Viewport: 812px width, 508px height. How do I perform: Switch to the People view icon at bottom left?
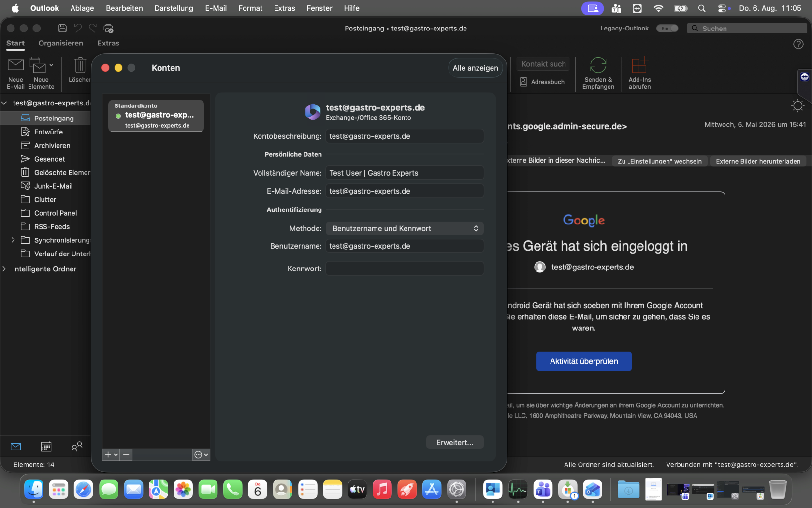click(76, 447)
